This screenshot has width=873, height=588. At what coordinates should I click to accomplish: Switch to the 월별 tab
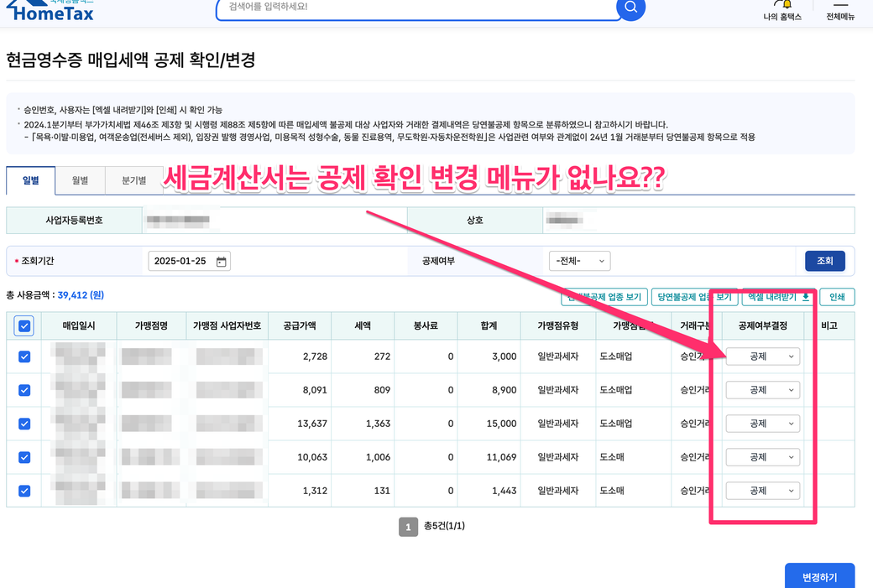(81, 180)
